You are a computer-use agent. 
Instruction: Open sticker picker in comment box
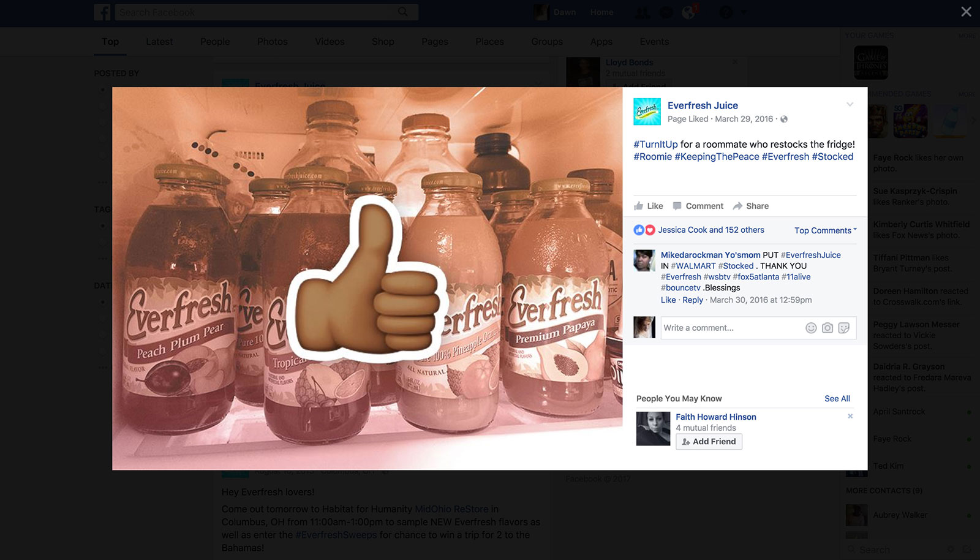(x=844, y=328)
